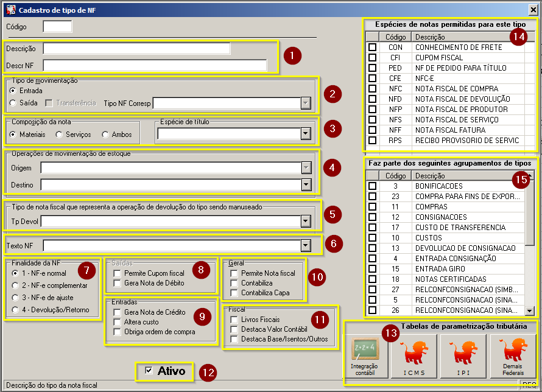
Task: Tick the Altera custo checkbox
Action: pos(117,322)
